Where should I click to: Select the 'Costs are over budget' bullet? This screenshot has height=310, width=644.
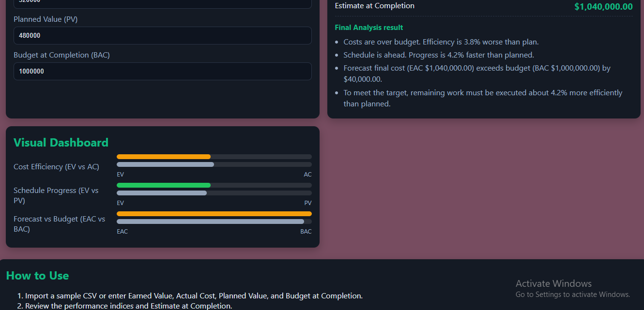(441, 42)
